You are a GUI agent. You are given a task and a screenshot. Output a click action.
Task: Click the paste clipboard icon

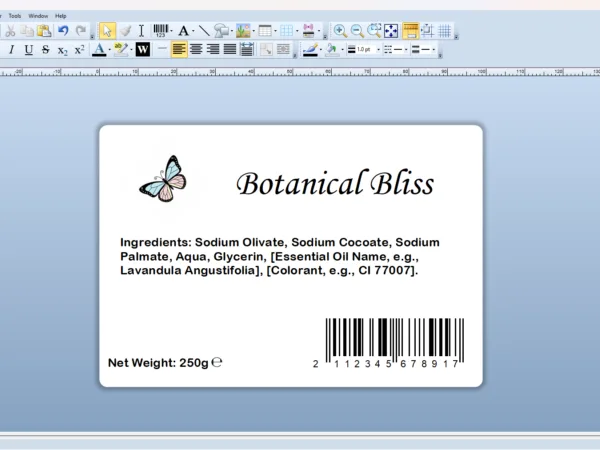click(x=43, y=31)
